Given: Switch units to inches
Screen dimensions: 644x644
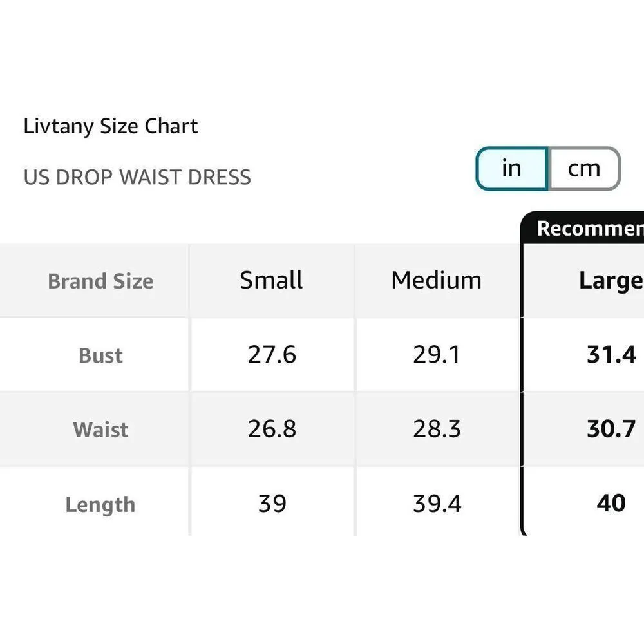Looking at the screenshot, I should click(511, 169).
